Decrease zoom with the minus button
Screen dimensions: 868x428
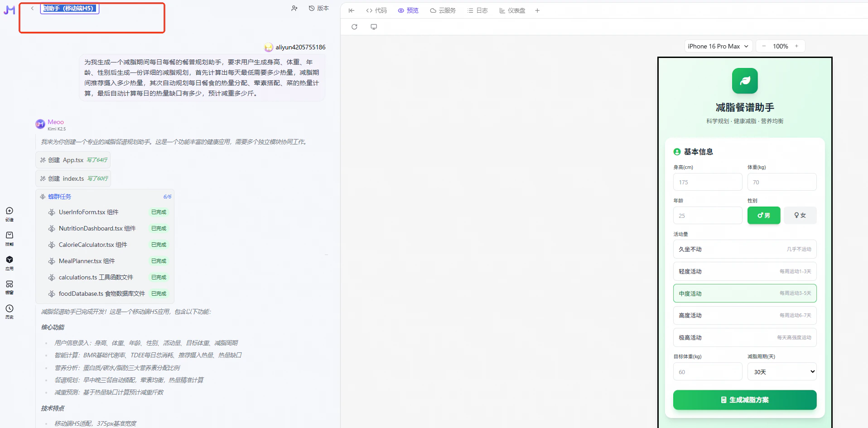pos(764,46)
